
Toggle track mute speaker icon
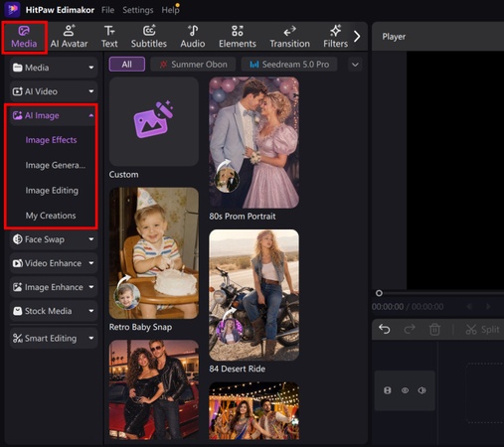pos(421,390)
